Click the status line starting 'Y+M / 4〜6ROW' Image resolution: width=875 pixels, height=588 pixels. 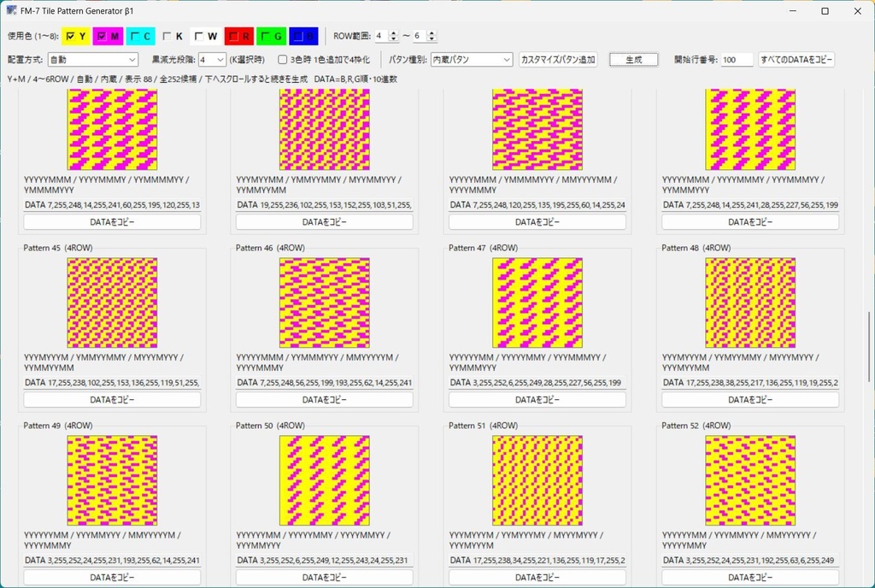click(202, 79)
